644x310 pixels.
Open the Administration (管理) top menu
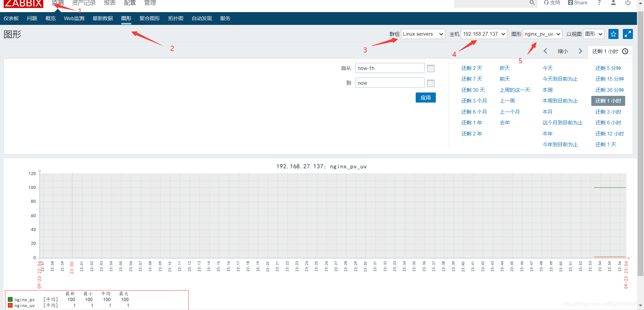coord(150,3)
